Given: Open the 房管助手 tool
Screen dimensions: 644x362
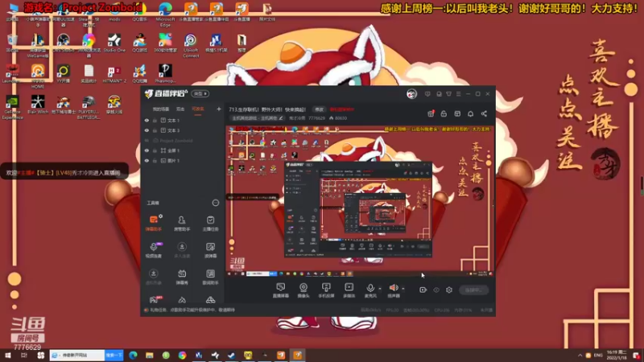Looking at the screenshot, I should [182, 223].
